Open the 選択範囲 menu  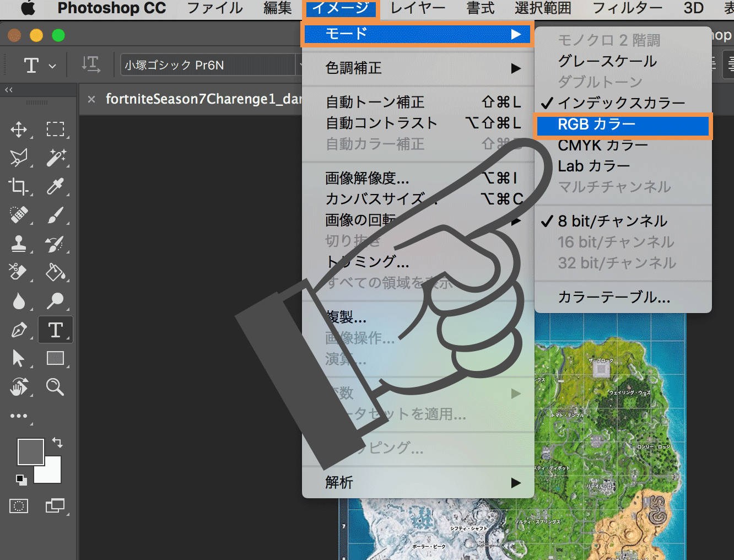click(x=543, y=8)
